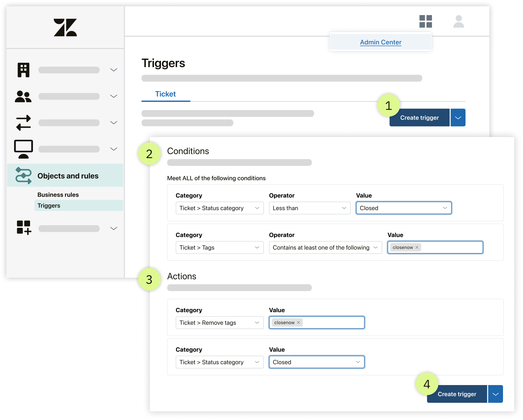This screenshot has height=420, width=523.
Task: Remove the closenow tag from Actions
Action: [x=299, y=322]
